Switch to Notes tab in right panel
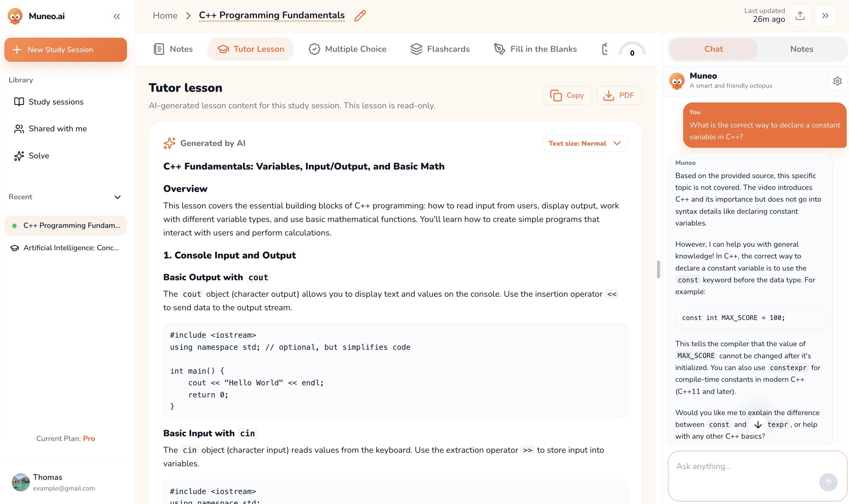The image size is (849, 504). point(802,49)
